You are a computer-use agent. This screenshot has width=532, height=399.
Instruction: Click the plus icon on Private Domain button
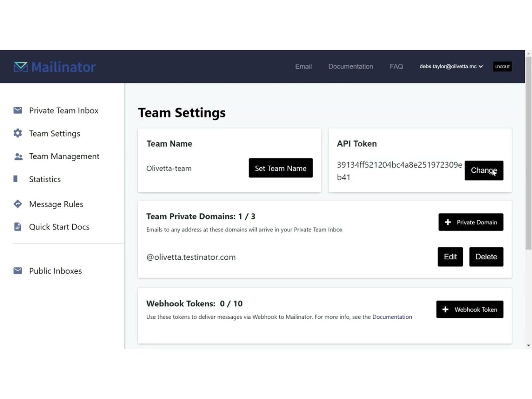click(448, 222)
